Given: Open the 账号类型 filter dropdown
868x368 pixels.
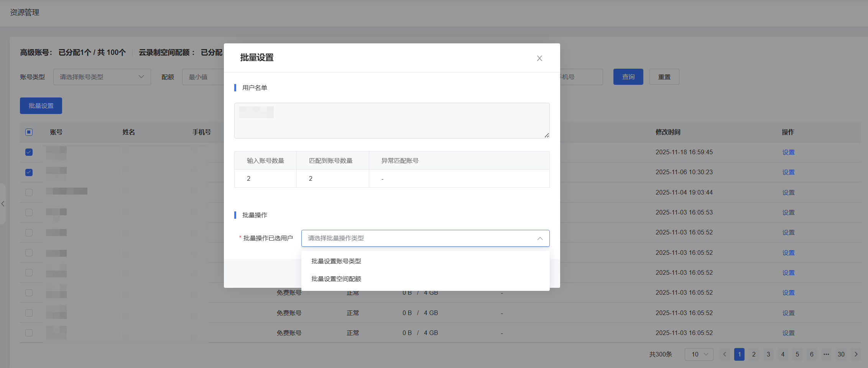Looking at the screenshot, I should point(102,77).
